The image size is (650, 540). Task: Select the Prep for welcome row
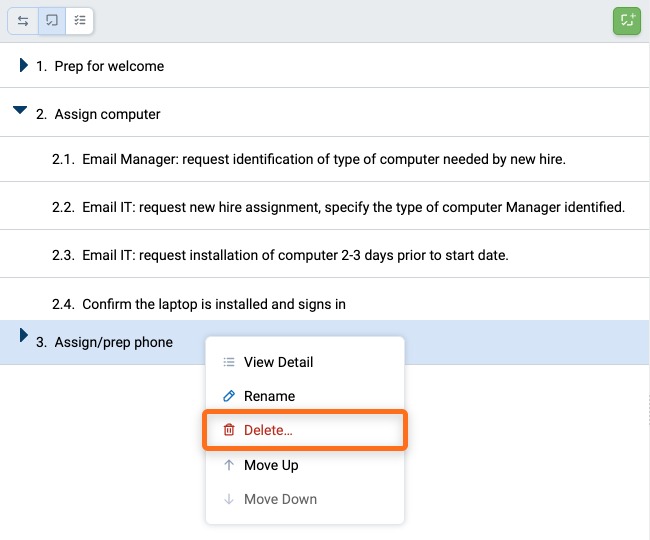point(324,65)
